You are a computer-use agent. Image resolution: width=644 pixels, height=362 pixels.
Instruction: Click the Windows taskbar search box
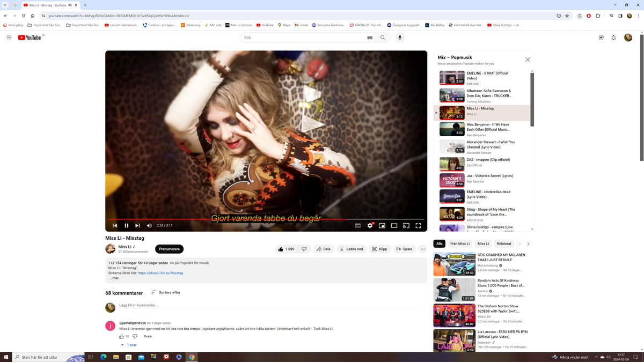49,357
